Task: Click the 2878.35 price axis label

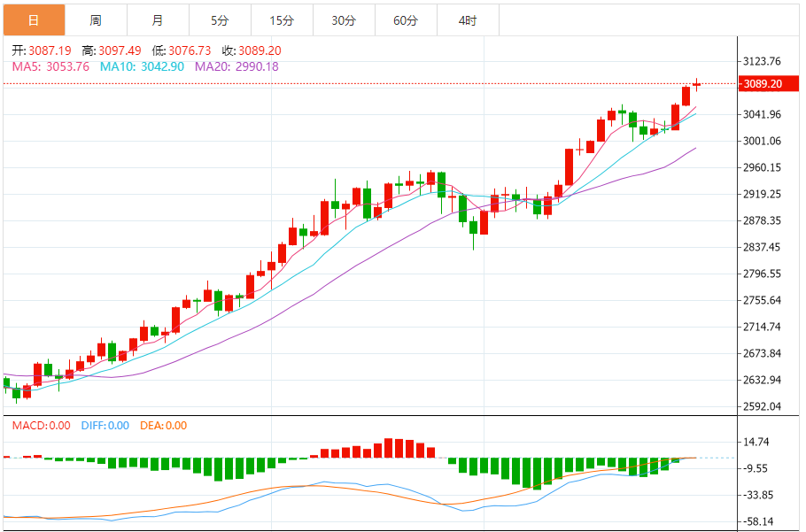Action: 762,220
